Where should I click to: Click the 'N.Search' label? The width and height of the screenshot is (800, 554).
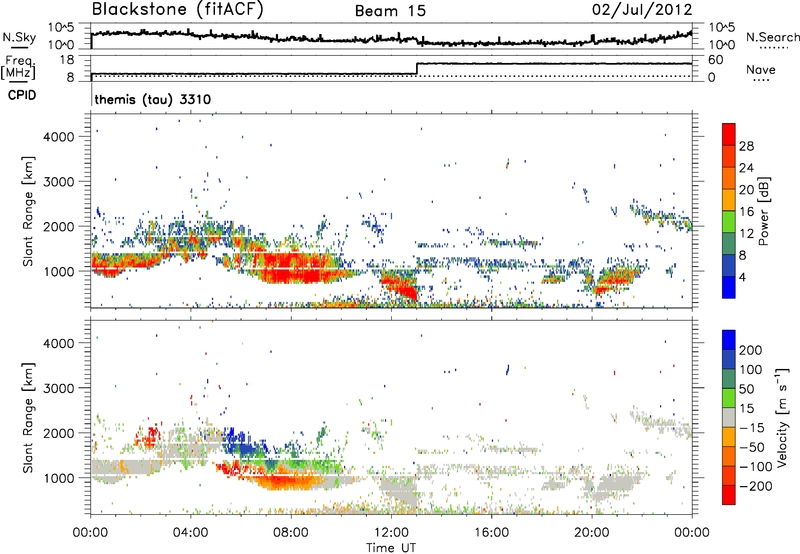tap(772, 37)
